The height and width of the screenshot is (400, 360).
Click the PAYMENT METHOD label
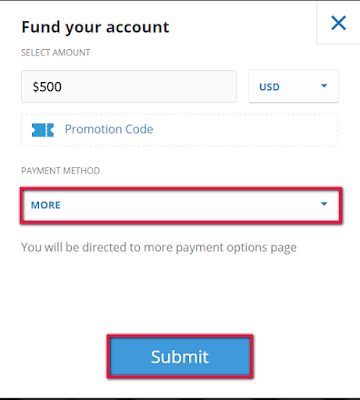[x=61, y=171]
